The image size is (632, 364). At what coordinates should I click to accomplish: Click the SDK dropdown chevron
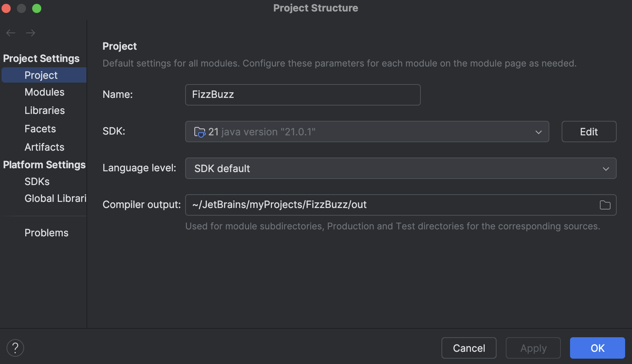click(539, 132)
